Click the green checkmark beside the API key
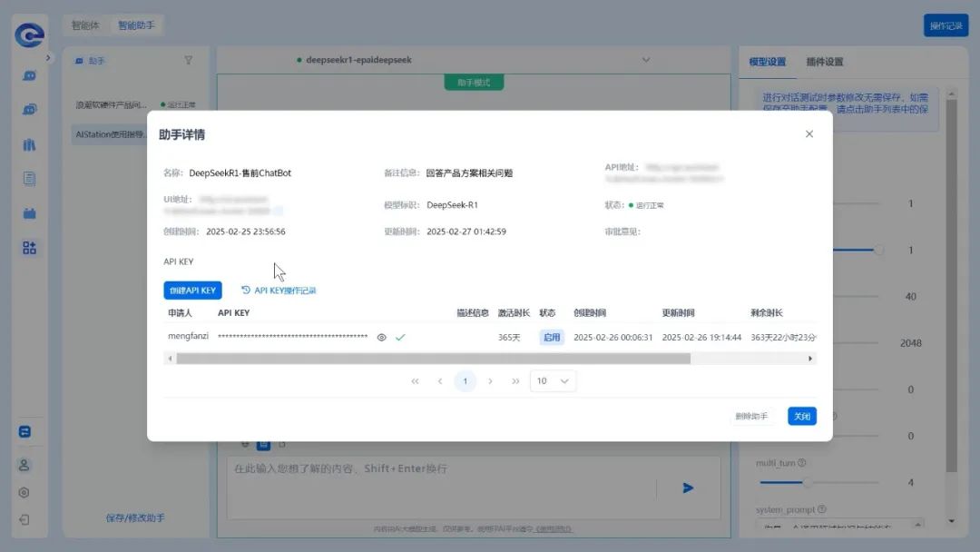The width and height of the screenshot is (980, 552). coord(400,337)
